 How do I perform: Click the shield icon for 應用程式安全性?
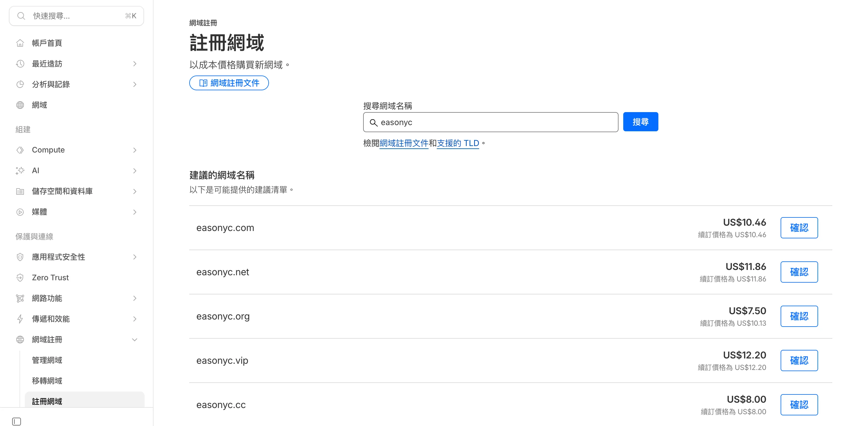[x=20, y=257]
